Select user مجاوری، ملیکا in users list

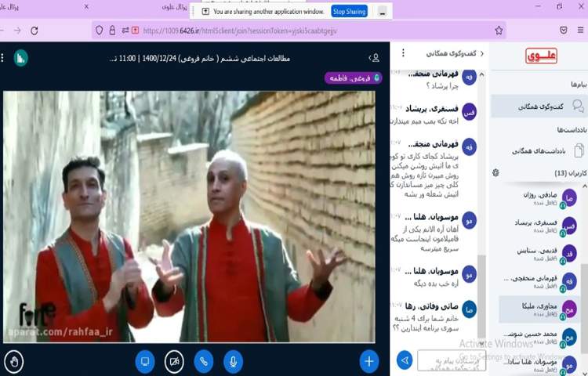[540, 309]
